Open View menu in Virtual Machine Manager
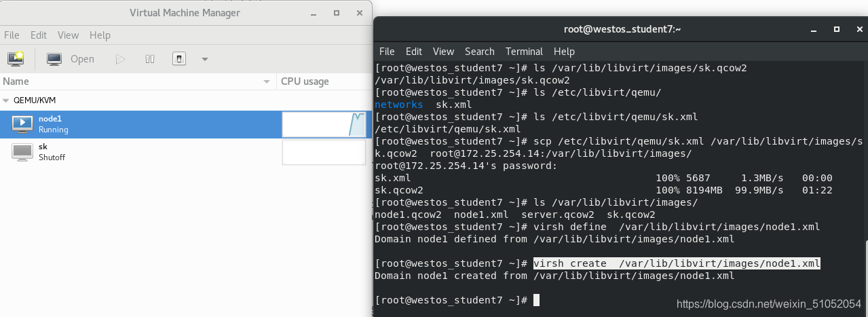Viewport: 868px width, 317px height. (x=68, y=35)
